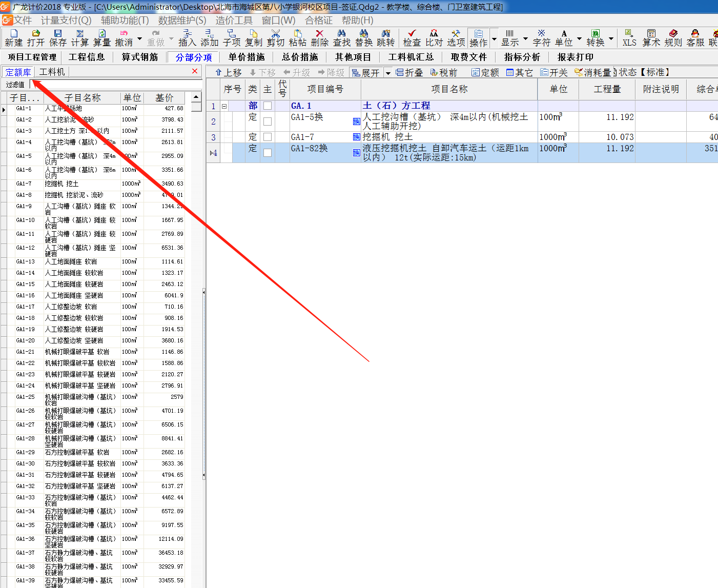
Task: Switch to the 报表打印 tab
Action: click(x=575, y=57)
